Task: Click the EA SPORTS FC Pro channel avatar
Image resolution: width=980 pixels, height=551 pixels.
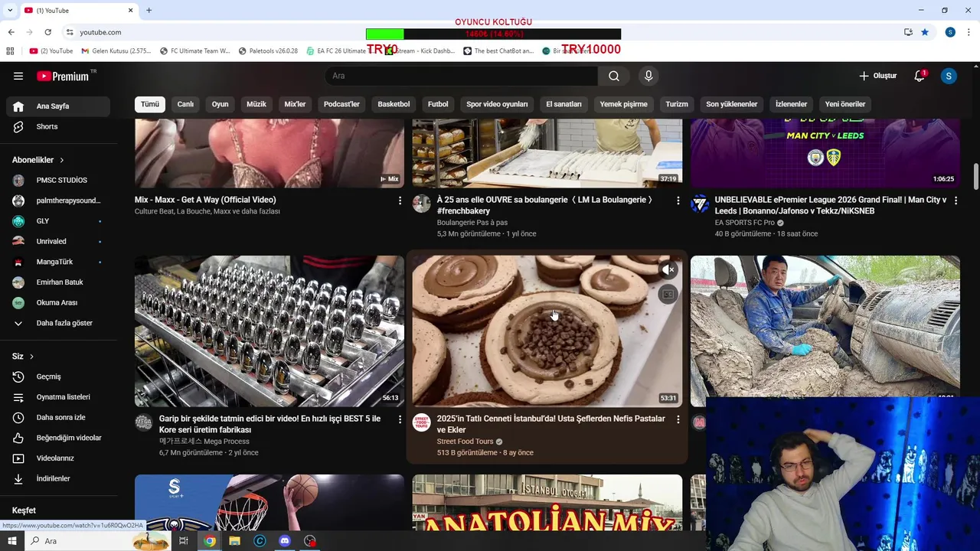Action: (x=700, y=204)
